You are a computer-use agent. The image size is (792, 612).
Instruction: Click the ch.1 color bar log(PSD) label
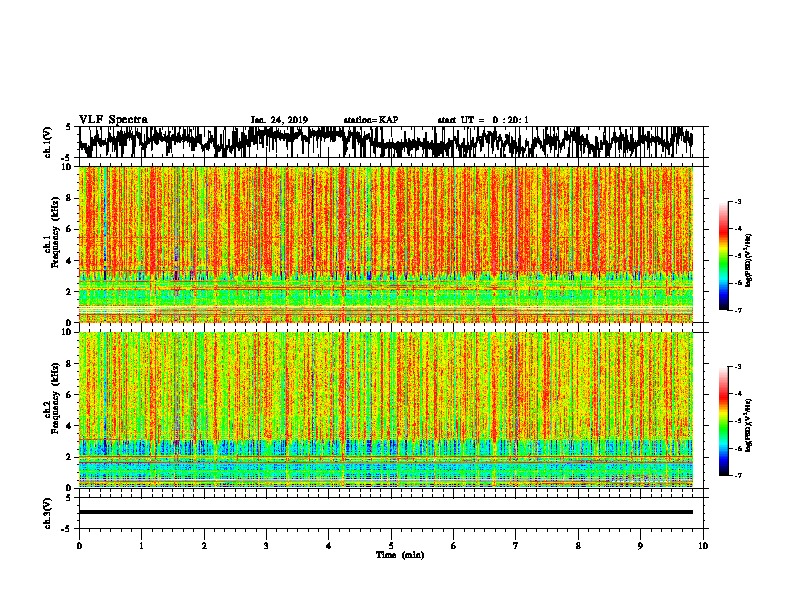click(x=749, y=261)
